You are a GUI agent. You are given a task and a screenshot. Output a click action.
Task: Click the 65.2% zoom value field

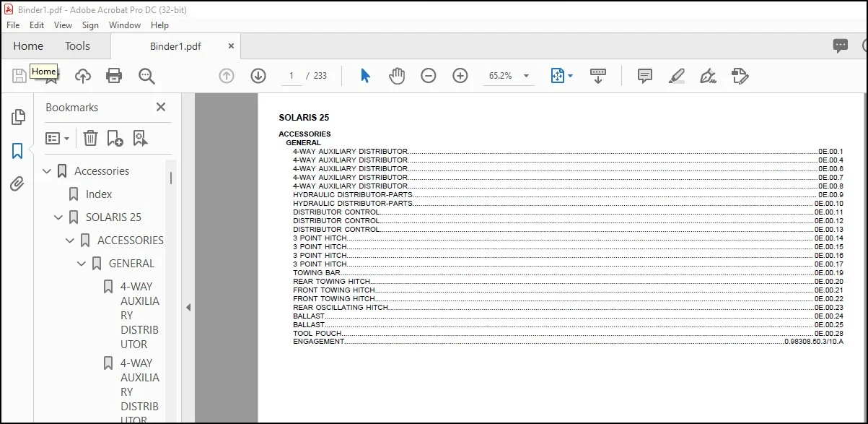click(x=500, y=76)
